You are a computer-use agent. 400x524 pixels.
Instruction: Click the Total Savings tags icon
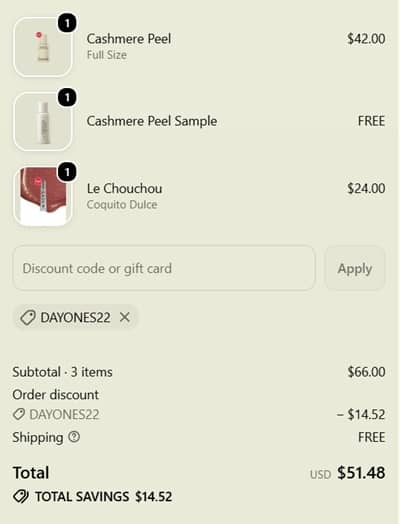click(x=21, y=496)
